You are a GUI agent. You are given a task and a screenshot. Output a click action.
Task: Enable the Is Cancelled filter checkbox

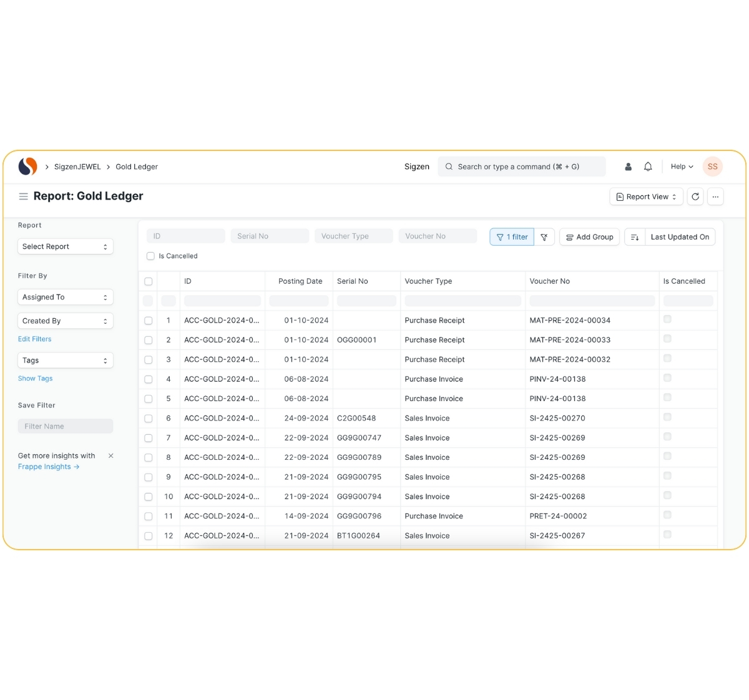150,256
